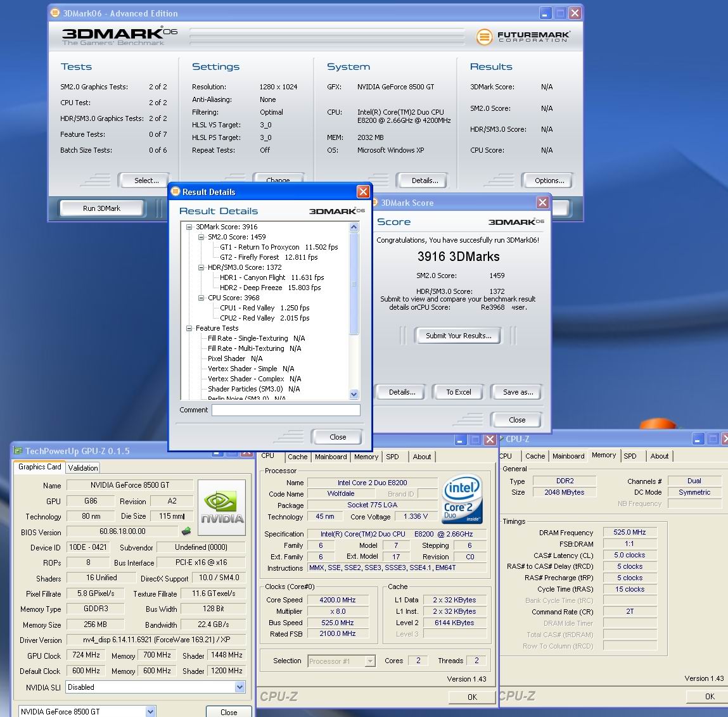Close the Result Details window with X
Image resolution: width=728 pixels, height=717 pixels.
pyautogui.click(x=363, y=191)
